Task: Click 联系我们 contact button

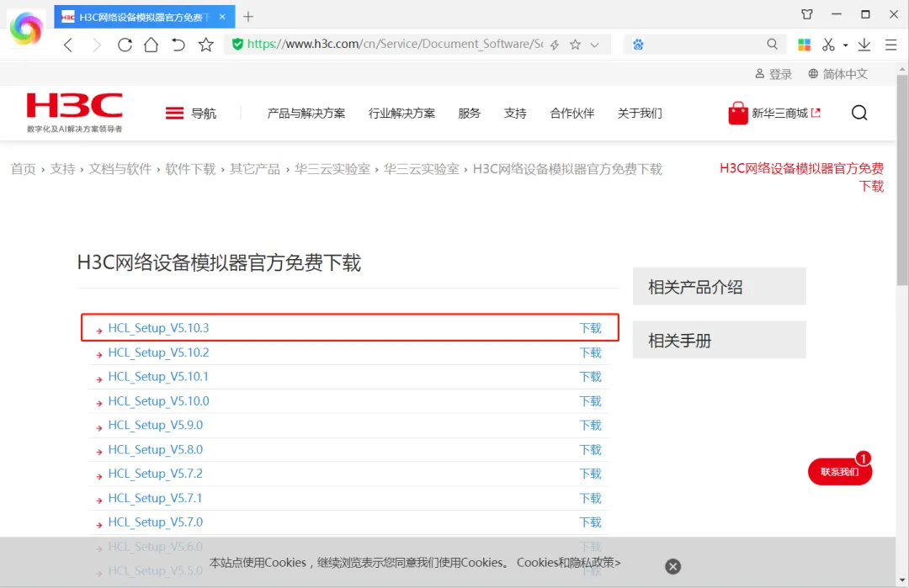Action: coord(839,472)
